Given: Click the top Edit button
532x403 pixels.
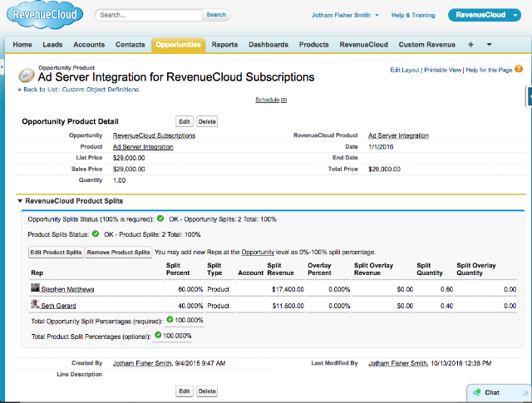Looking at the screenshot, I should (x=185, y=121).
